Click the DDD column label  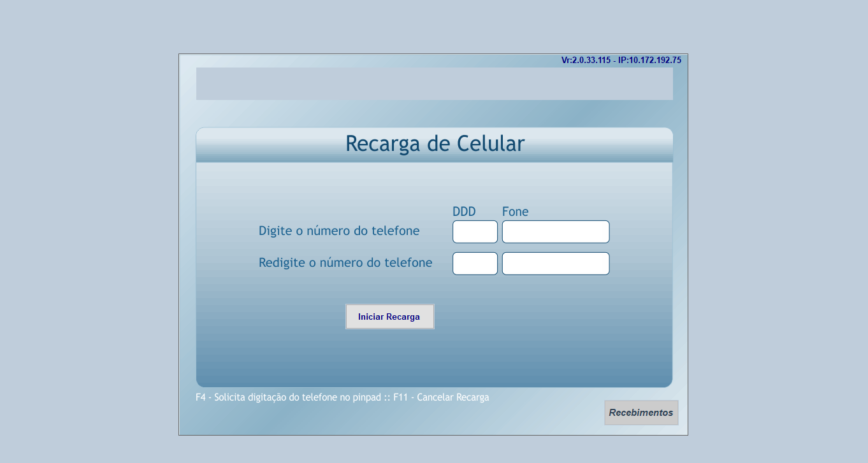(x=464, y=211)
